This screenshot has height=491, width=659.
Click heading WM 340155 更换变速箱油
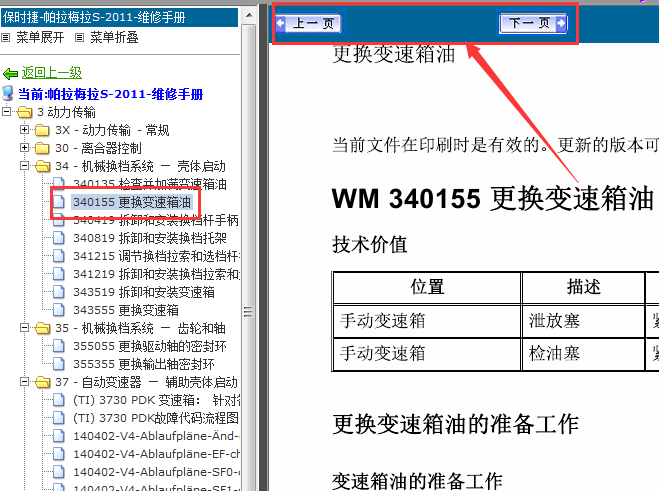(492, 198)
